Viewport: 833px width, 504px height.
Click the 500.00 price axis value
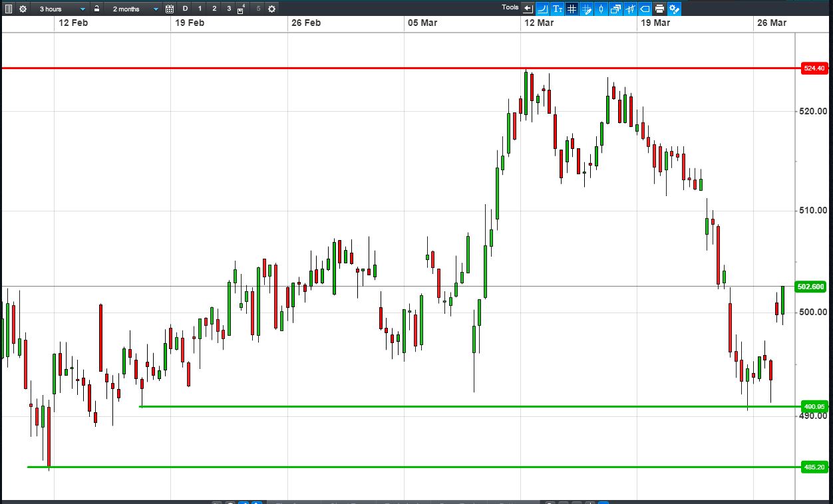[x=812, y=312]
